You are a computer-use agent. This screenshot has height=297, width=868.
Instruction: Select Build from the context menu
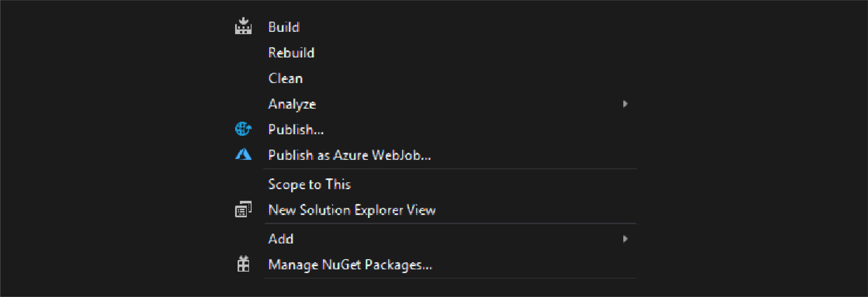point(283,27)
